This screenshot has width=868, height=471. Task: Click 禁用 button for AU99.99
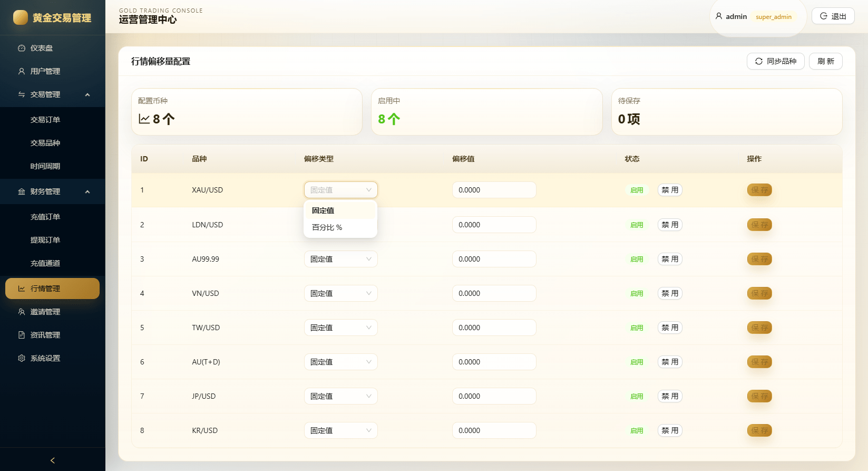[x=670, y=259]
